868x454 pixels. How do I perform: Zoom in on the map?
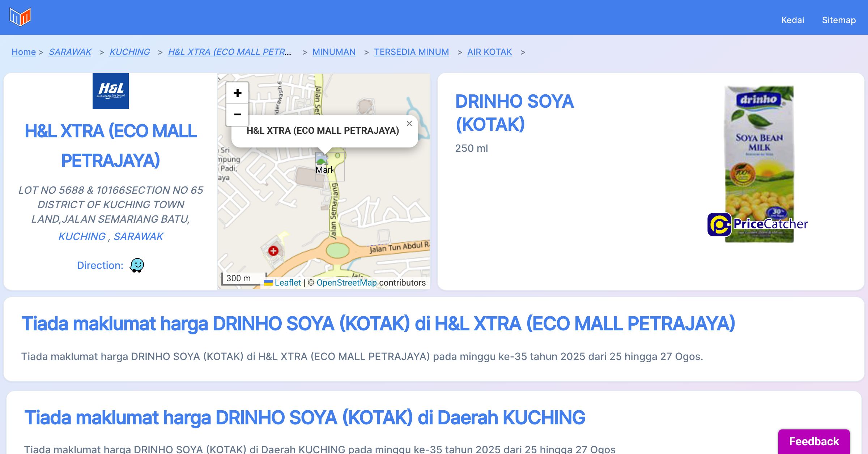coord(237,93)
